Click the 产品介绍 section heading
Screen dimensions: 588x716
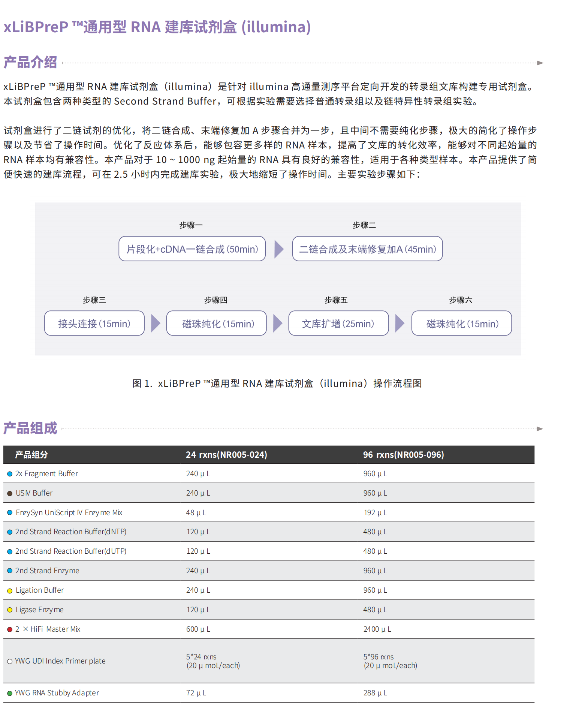click(x=30, y=62)
